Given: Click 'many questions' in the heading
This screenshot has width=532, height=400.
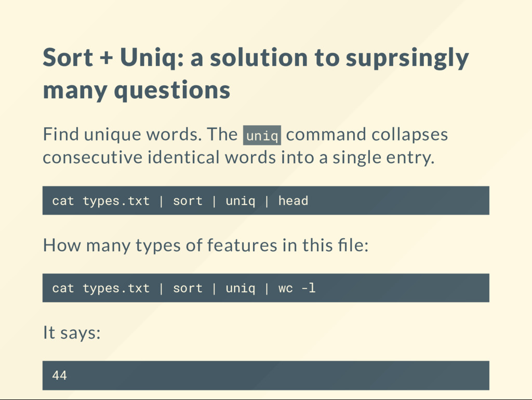Looking at the screenshot, I should coord(137,91).
